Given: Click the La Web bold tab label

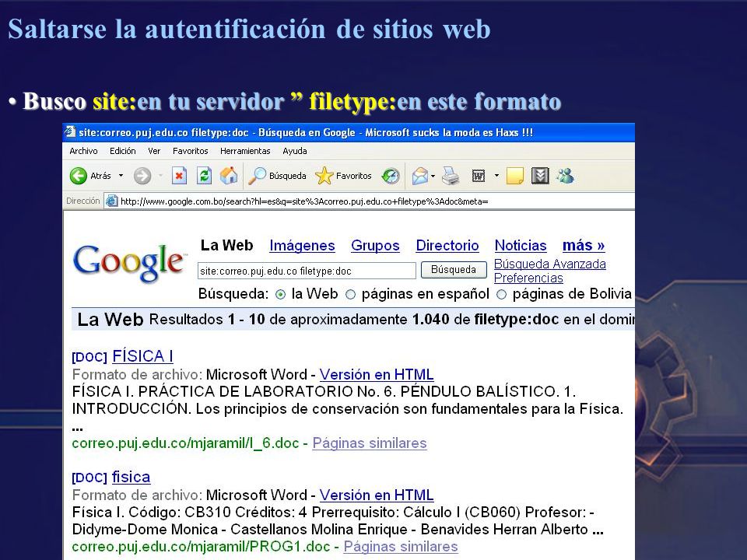Looking at the screenshot, I should [x=226, y=245].
